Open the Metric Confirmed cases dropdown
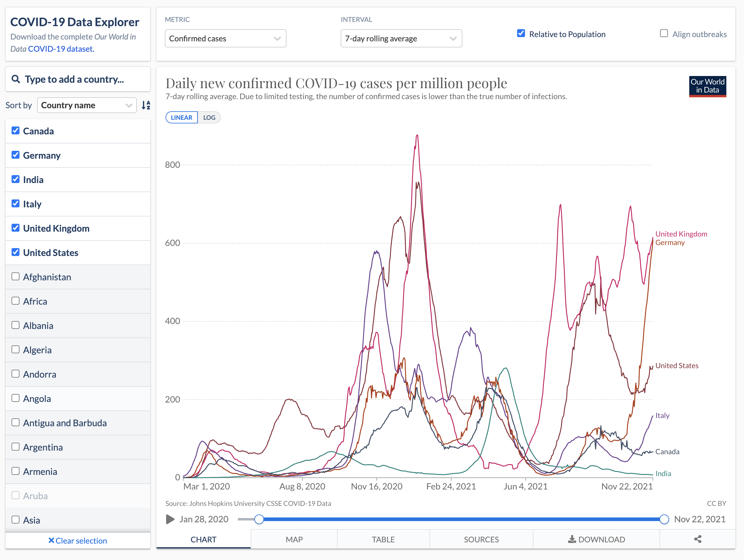This screenshot has height=560, width=744. pyautogui.click(x=225, y=39)
